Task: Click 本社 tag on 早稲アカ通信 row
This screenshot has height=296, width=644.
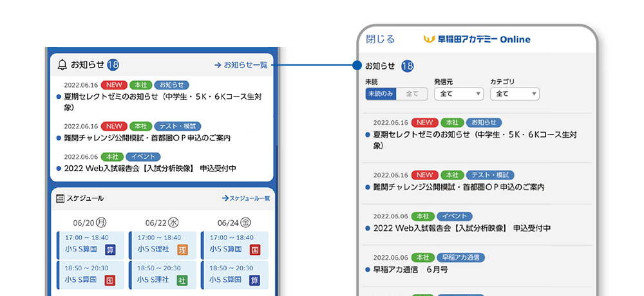Action: [x=422, y=257]
